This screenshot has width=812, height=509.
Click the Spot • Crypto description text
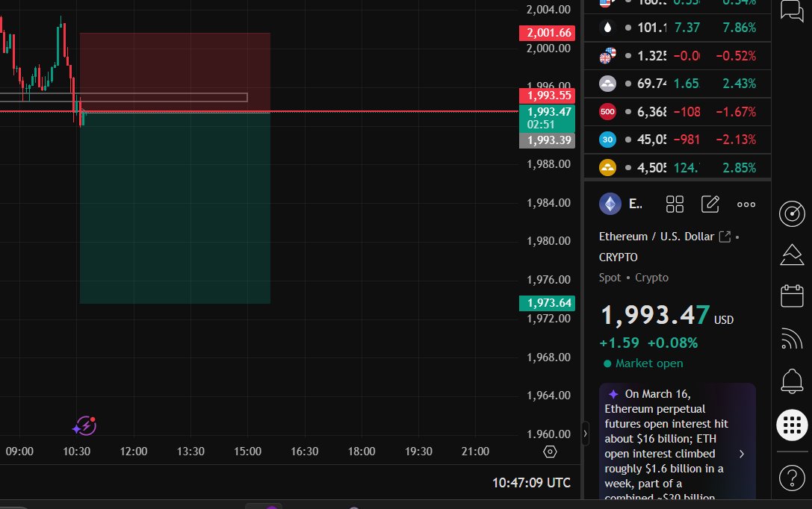pyautogui.click(x=633, y=278)
